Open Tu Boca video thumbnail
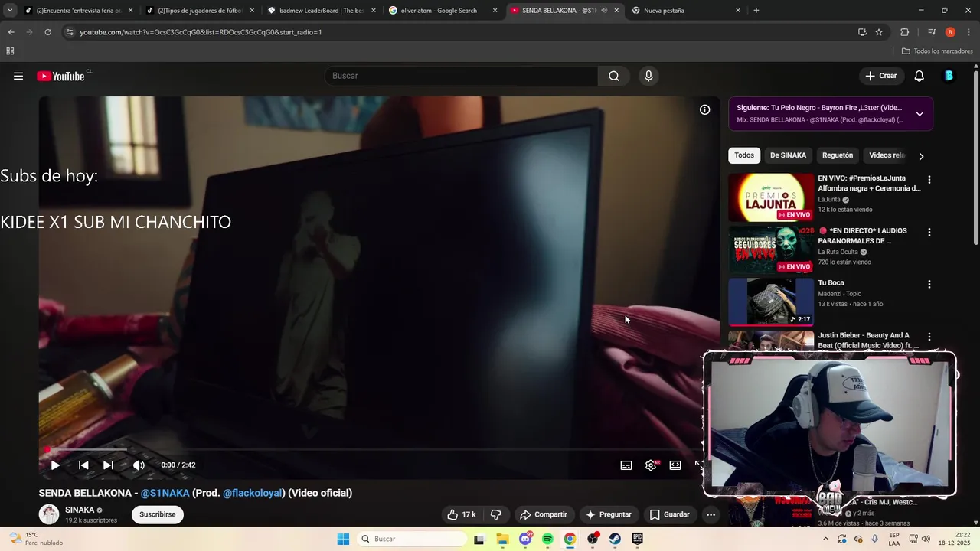Image resolution: width=980 pixels, height=551 pixels. (771, 302)
